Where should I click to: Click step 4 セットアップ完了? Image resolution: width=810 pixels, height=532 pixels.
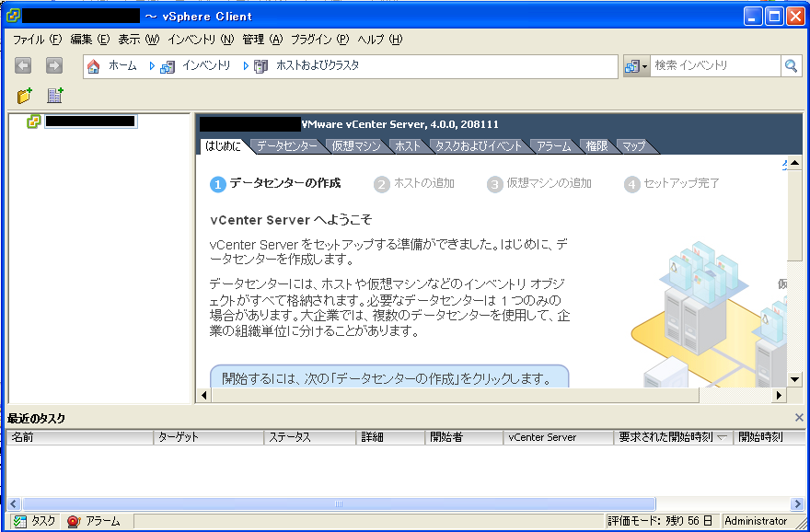(x=672, y=184)
